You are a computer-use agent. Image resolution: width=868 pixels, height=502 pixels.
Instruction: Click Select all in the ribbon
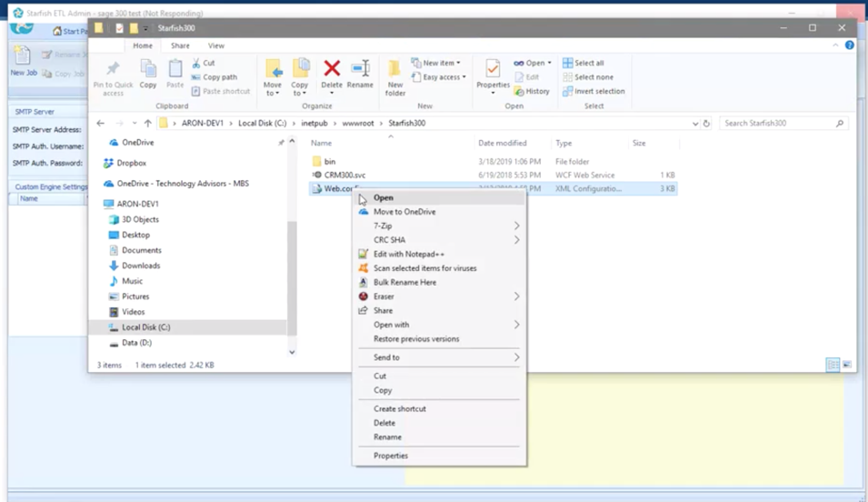[x=583, y=63]
